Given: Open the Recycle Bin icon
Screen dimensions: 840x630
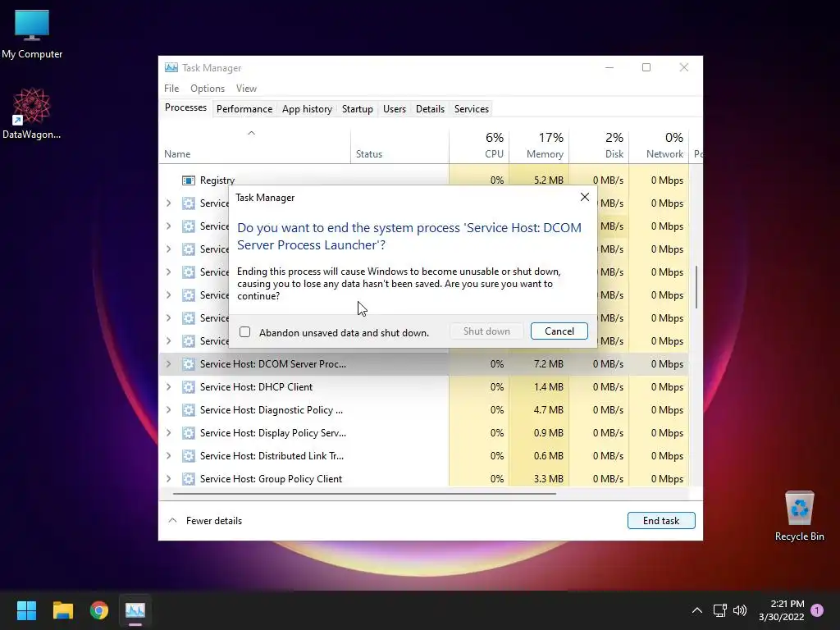Looking at the screenshot, I should click(799, 517).
